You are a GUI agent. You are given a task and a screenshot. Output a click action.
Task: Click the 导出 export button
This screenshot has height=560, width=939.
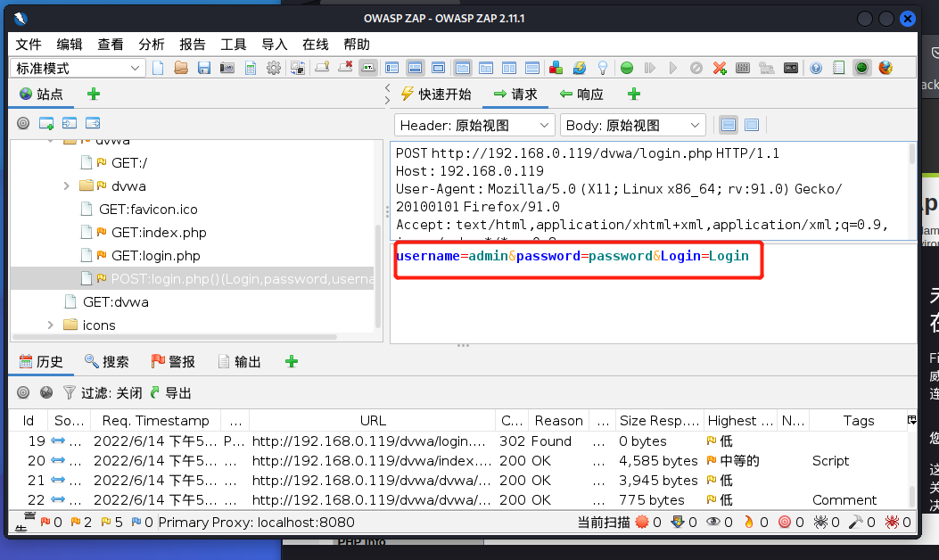(x=170, y=393)
